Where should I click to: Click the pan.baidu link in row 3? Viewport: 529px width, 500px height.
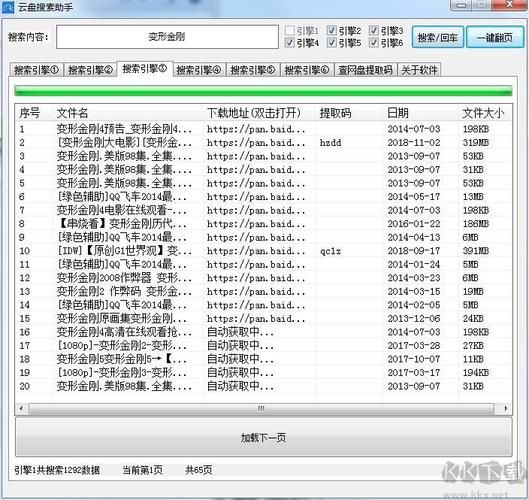coord(256,156)
